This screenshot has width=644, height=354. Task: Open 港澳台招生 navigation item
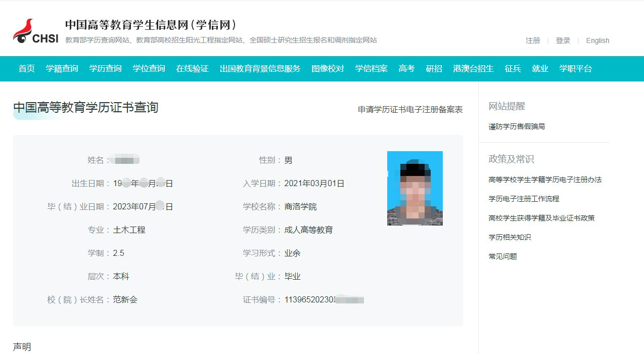pyautogui.click(x=473, y=69)
